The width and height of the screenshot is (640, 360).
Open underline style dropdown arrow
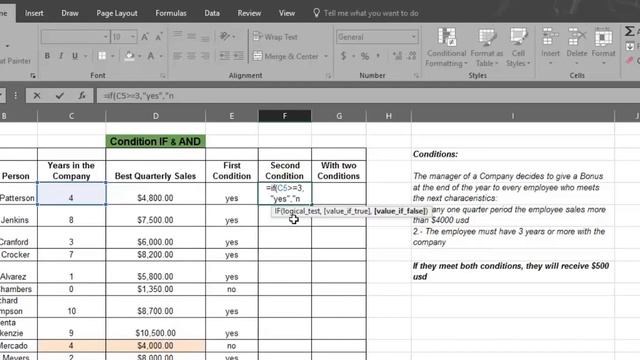(x=85, y=56)
